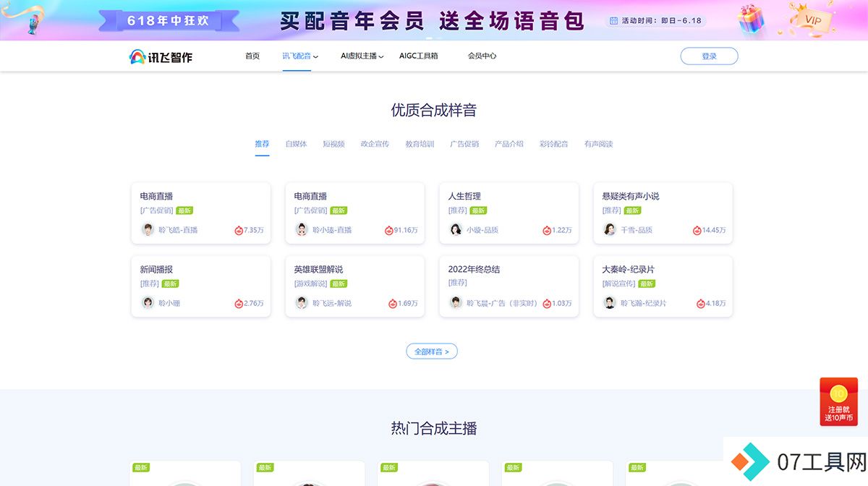Click the 优质合成样音 heading
The width and height of the screenshot is (868, 486).
[434, 110]
